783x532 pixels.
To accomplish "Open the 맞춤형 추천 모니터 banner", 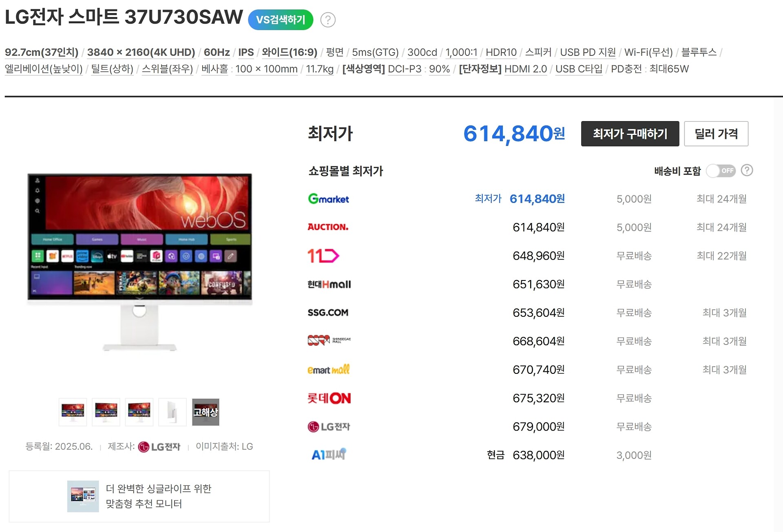I will pos(139,496).
